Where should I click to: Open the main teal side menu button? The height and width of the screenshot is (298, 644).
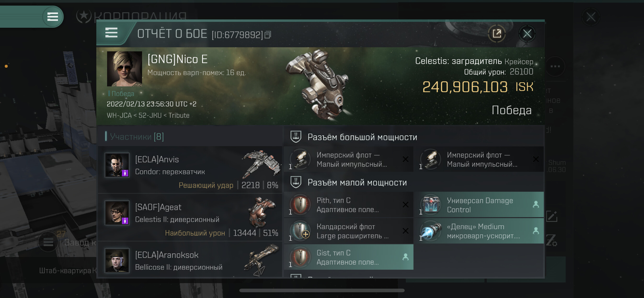[x=52, y=17]
